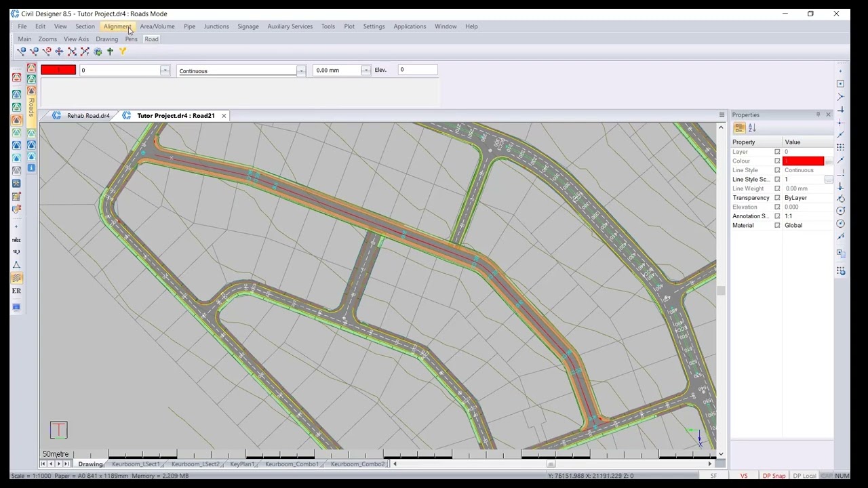Select the View Axis toolbar tab
Screen dimensions: 868x488
[76, 39]
